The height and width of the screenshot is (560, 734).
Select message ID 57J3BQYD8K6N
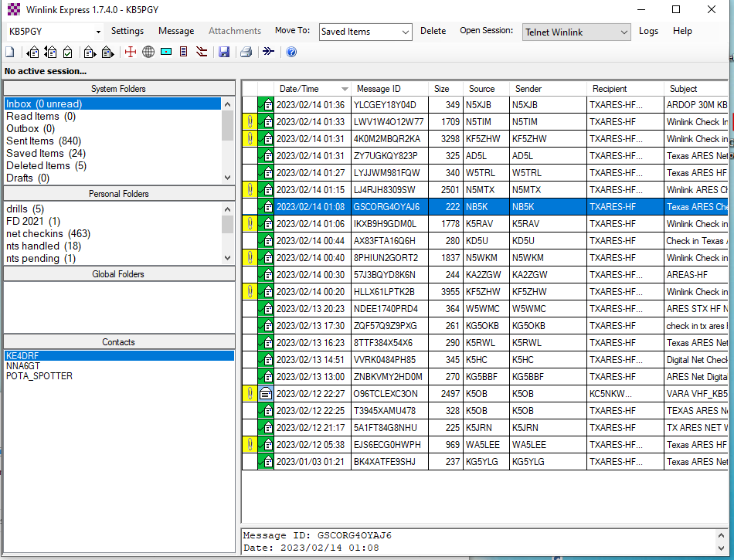(484, 275)
